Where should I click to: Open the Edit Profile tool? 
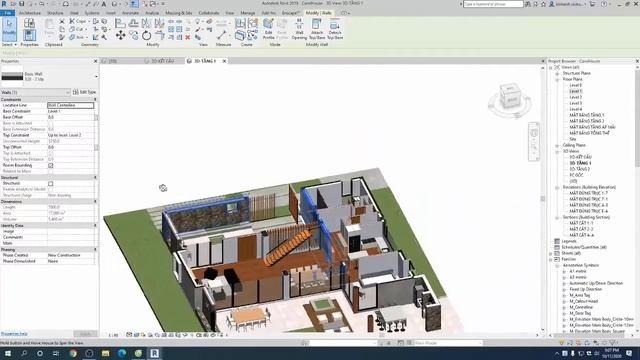click(x=268, y=29)
